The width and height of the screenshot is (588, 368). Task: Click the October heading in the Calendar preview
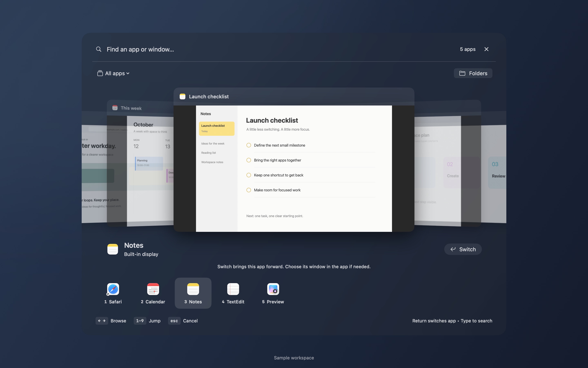tap(143, 125)
